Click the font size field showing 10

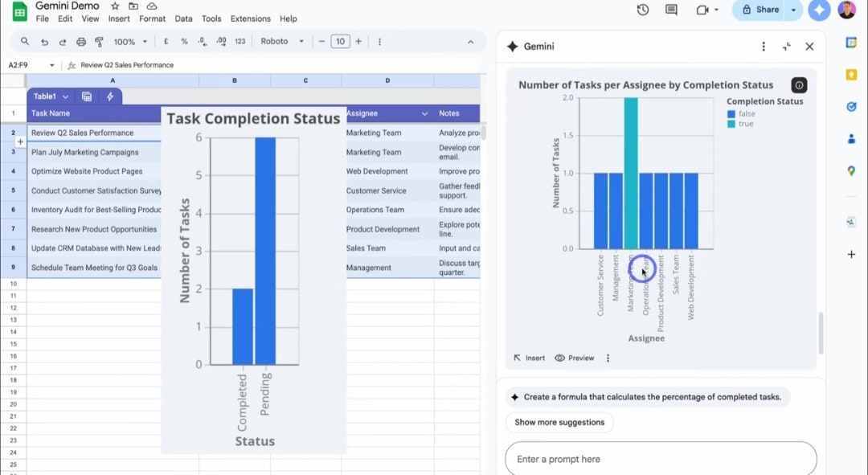pyautogui.click(x=341, y=42)
